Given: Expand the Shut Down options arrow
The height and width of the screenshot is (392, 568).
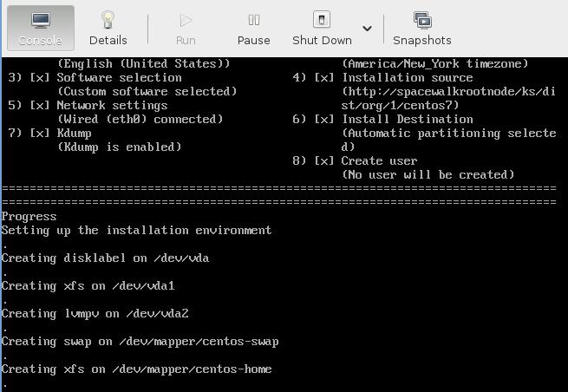Looking at the screenshot, I should click(367, 29).
